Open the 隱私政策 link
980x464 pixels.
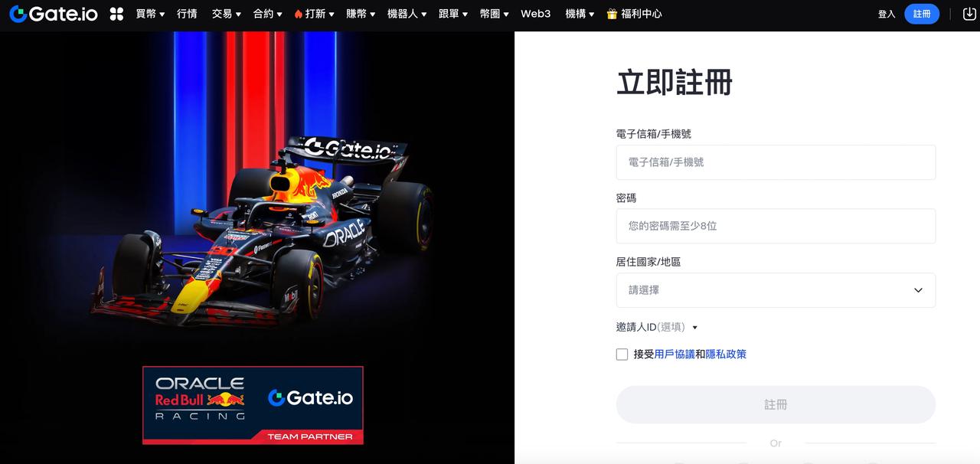click(x=726, y=355)
